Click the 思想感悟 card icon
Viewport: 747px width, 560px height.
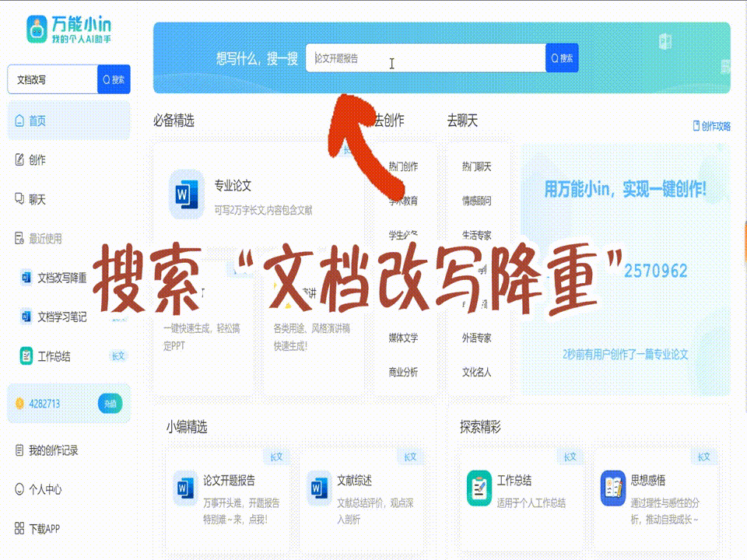tap(613, 488)
